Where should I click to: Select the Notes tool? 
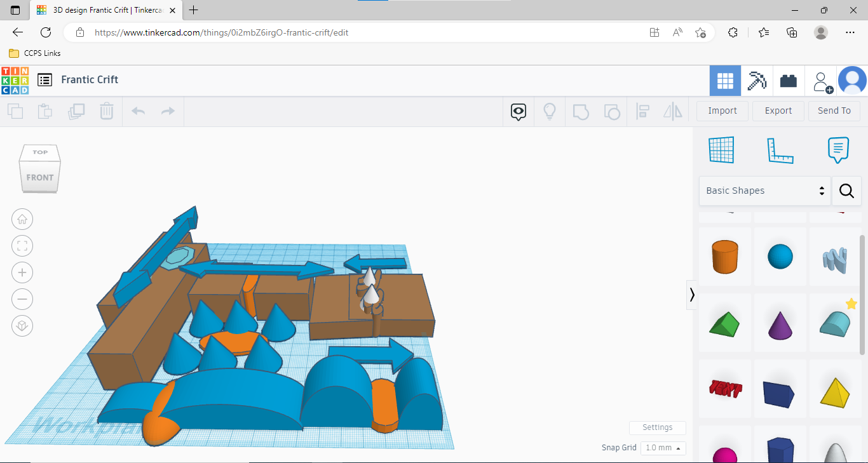(839, 150)
